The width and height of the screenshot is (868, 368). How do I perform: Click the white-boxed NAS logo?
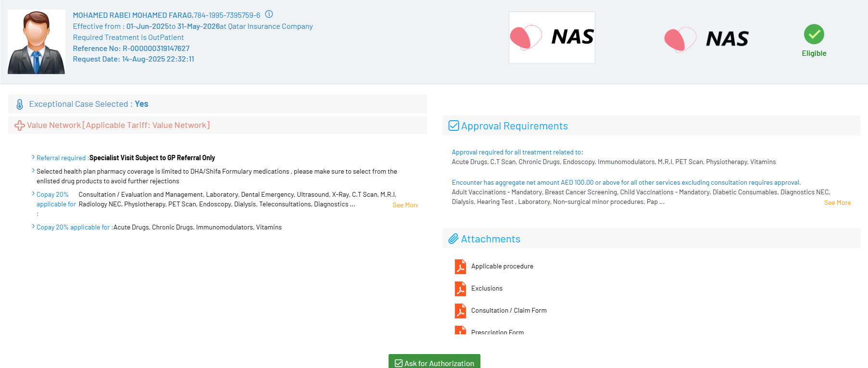(552, 38)
